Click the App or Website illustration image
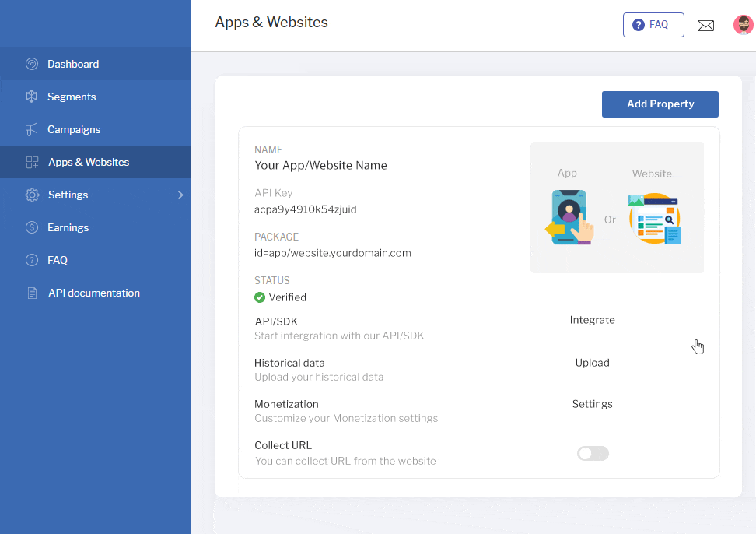 (x=617, y=208)
